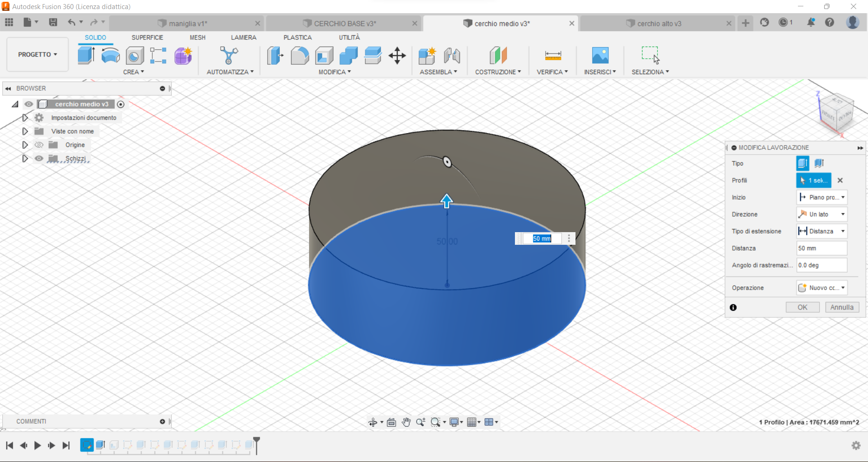This screenshot has height=462, width=868.
Task: Open the Orbit navigation tool
Action: coord(373,422)
